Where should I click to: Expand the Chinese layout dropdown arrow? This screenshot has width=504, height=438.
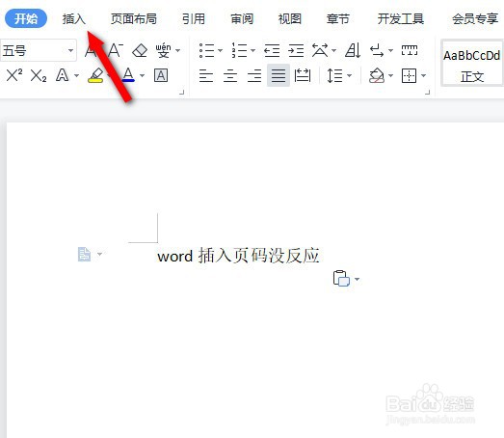[334, 50]
